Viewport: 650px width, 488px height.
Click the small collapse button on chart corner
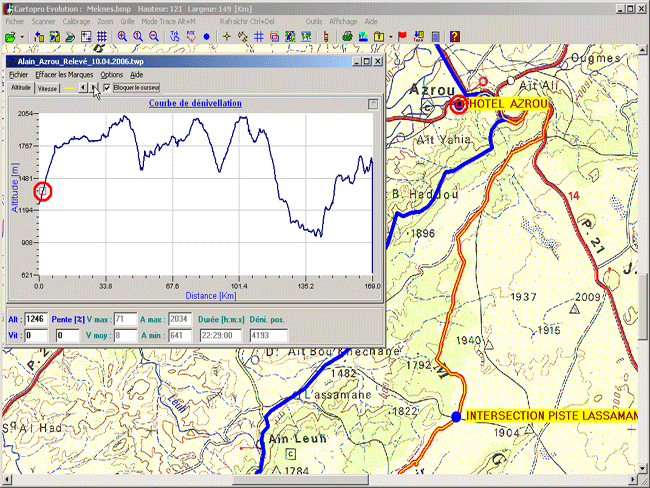373,104
